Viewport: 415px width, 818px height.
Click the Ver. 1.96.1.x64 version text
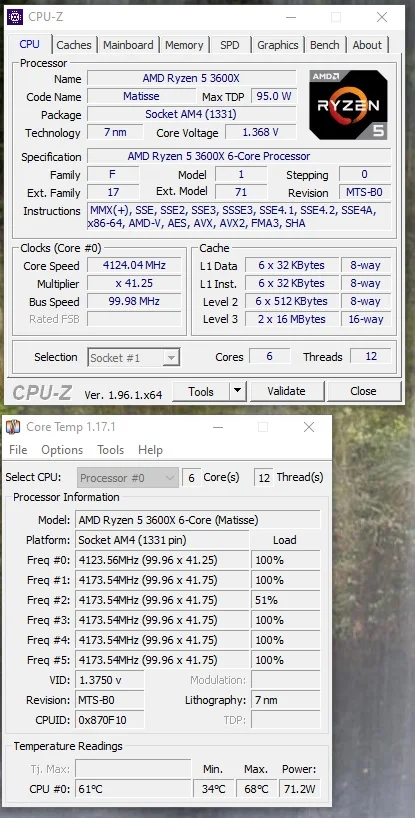click(123, 395)
